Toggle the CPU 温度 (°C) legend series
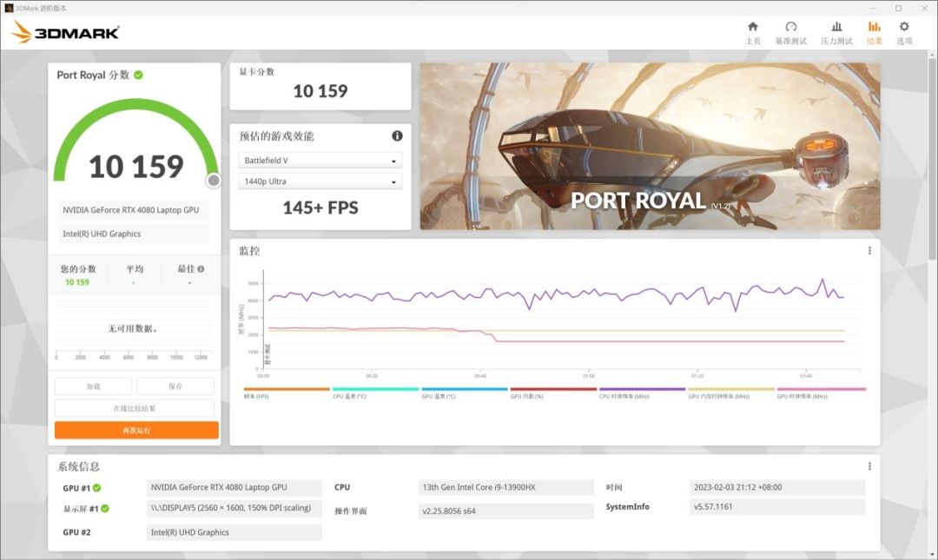The width and height of the screenshot is (938, 560). 376,393
